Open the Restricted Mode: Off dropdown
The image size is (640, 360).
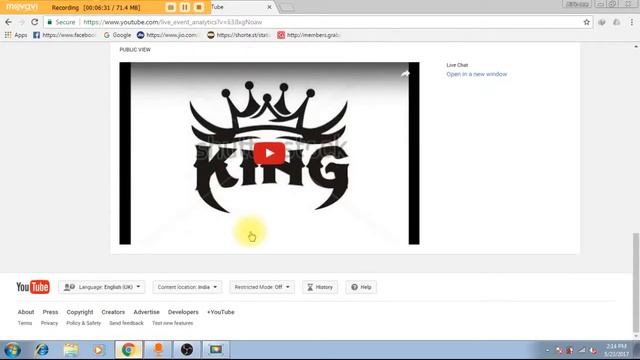point(262,287)
